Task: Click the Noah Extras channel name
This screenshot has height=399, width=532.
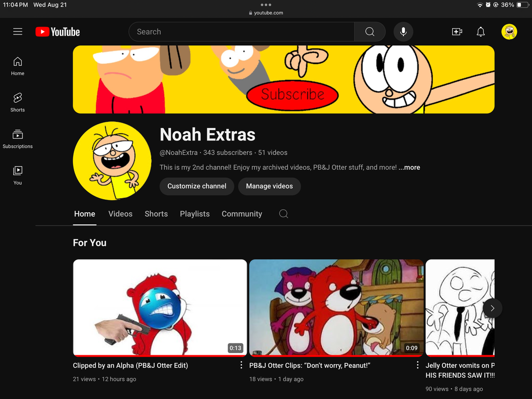Action: (207, 135)
